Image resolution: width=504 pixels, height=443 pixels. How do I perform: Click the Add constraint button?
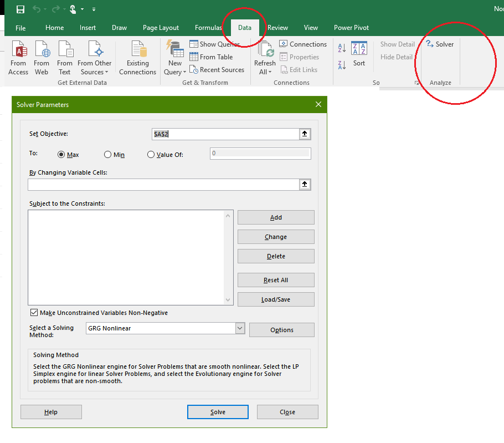pos(276,217)
